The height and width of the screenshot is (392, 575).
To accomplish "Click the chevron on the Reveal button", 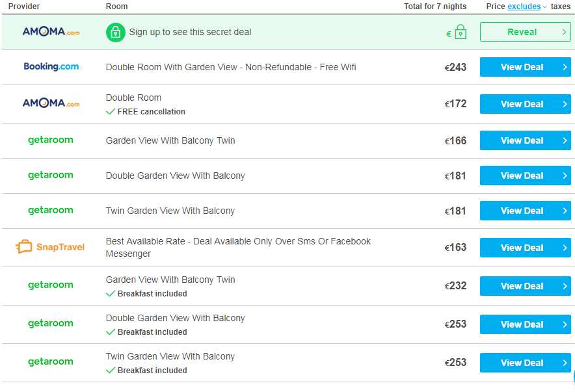I will click(565, 33).
